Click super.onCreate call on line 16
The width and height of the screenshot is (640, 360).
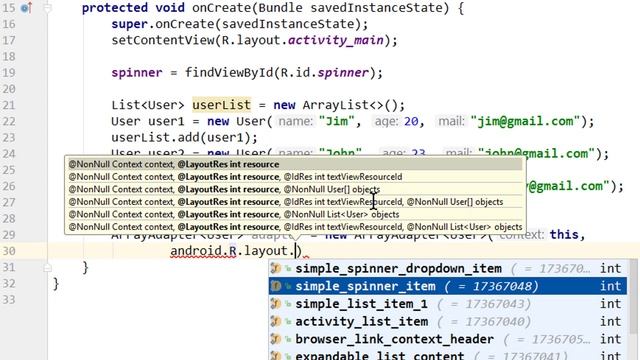(x=239, y=24)
